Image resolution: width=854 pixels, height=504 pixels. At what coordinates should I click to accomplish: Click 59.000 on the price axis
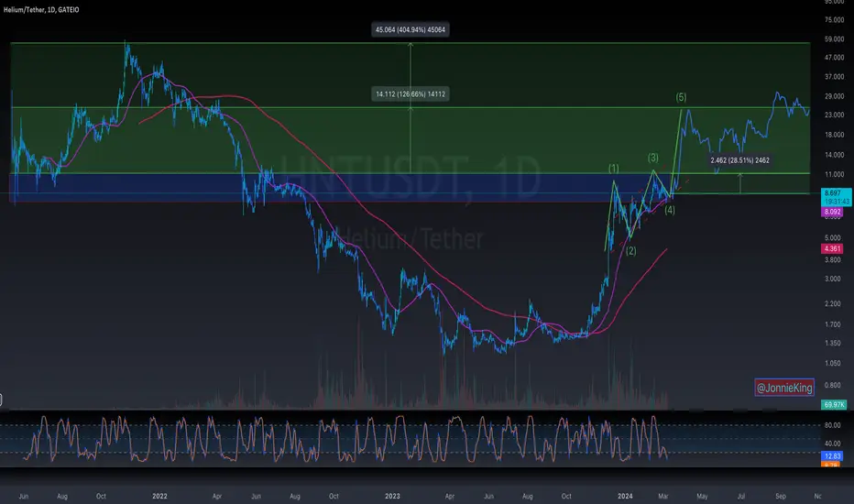pos(834,39)
